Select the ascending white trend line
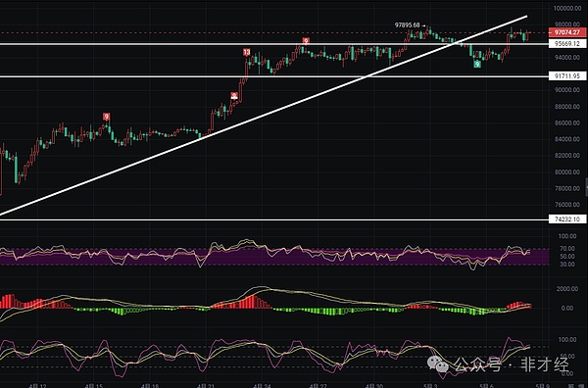The height and width of the screenshot is (388, 588). pyautogui.click(x=264, y=116)
